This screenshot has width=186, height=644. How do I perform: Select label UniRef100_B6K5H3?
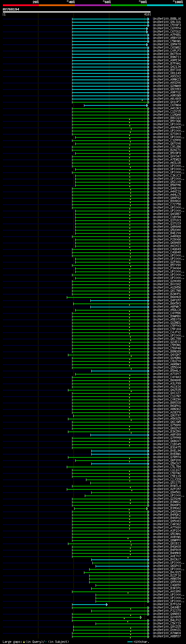pyautogui.click(x=167, y=303)
